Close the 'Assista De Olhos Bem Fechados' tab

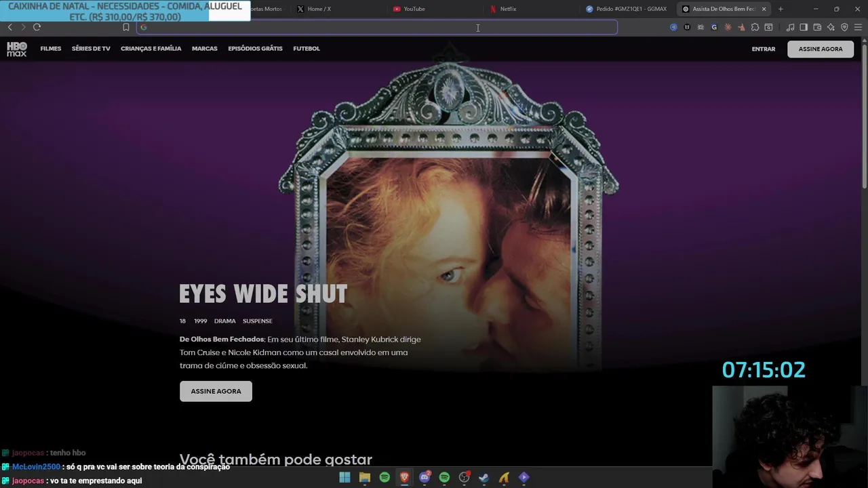click(764, 9)
